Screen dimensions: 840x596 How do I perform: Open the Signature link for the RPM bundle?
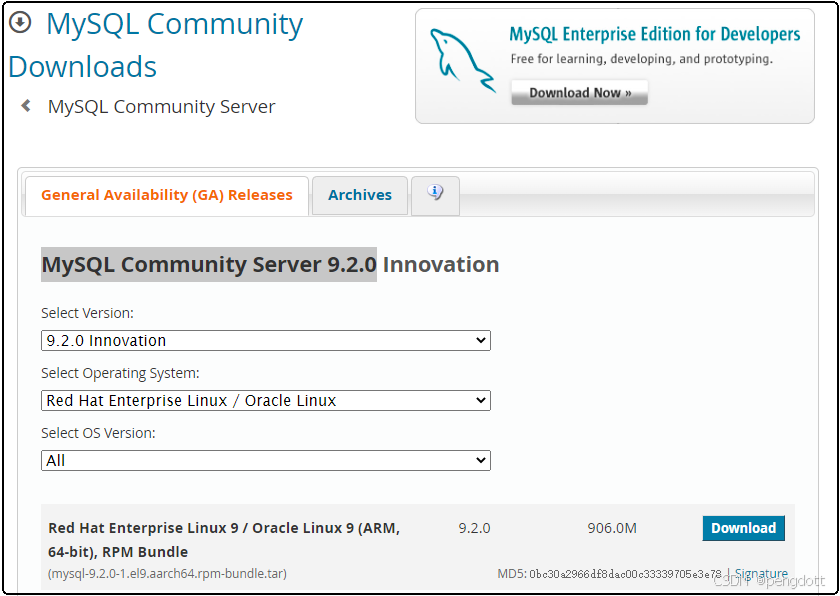[x=761, y=574]
